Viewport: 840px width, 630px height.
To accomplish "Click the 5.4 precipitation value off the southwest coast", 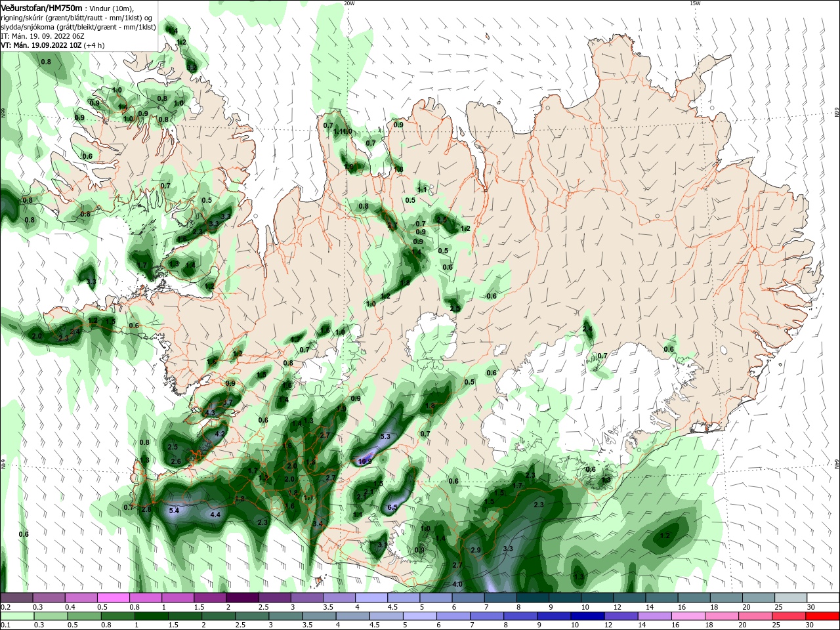I will 174,510.
